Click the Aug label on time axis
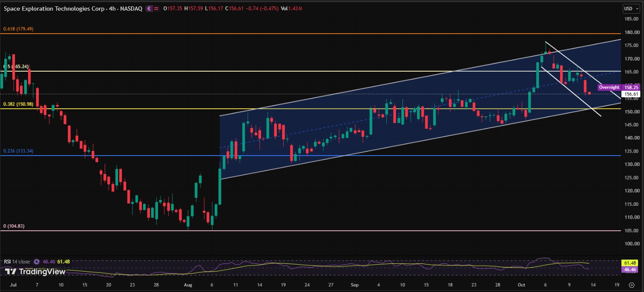644x292 pixels. [x=188, y=284]
